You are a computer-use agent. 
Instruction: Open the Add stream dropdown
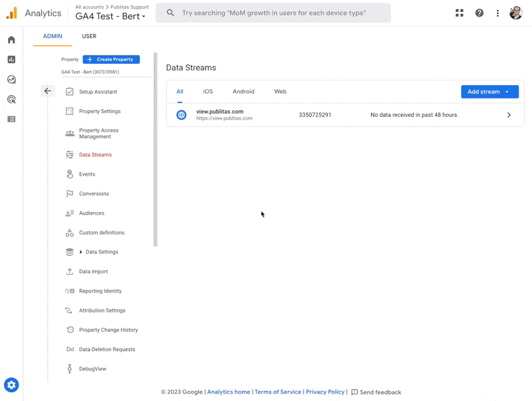pyautogui.click(x=489, y=92)
